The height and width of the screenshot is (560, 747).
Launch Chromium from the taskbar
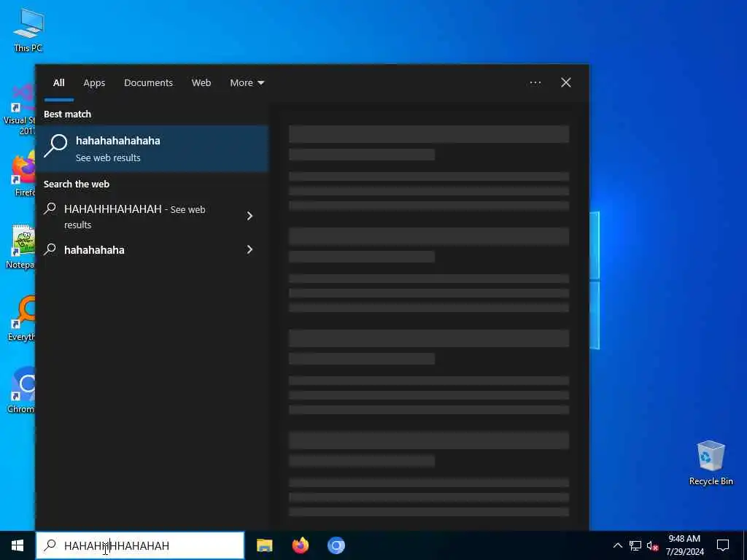coord(336,545)
